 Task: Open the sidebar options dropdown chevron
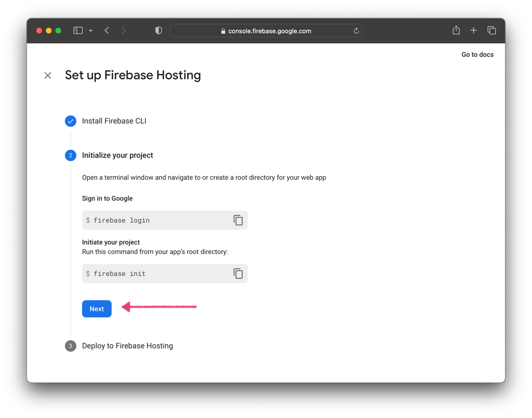click(91, 31)
